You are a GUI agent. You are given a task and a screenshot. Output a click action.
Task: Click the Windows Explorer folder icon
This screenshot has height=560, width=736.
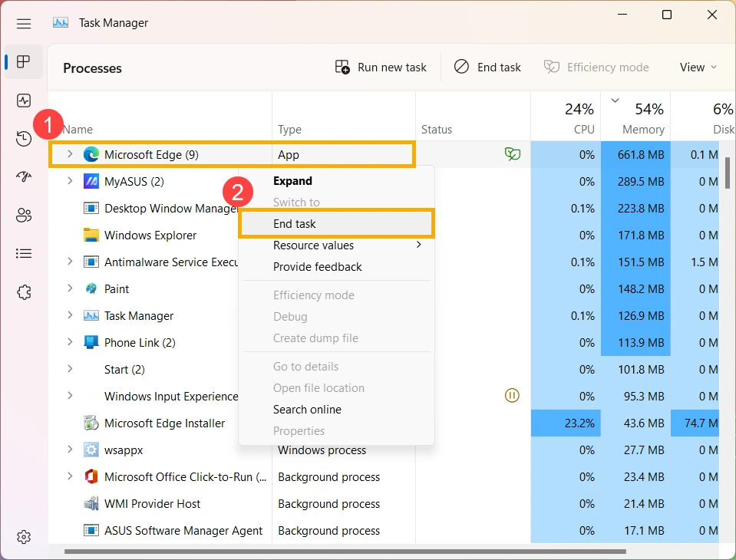coord(91,235)
